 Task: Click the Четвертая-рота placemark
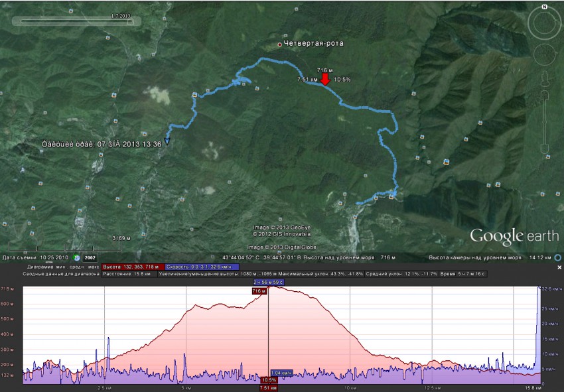click(x=279, y=44)
